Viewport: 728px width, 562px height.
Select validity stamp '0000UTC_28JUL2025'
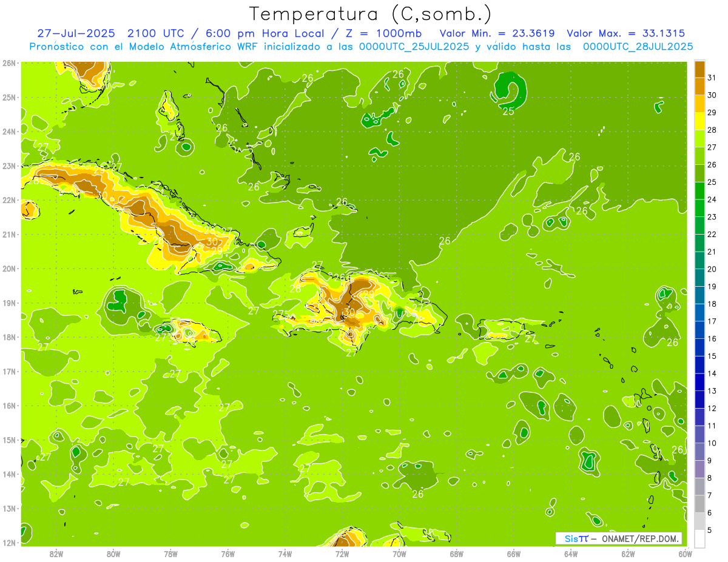tap(638, 47)
